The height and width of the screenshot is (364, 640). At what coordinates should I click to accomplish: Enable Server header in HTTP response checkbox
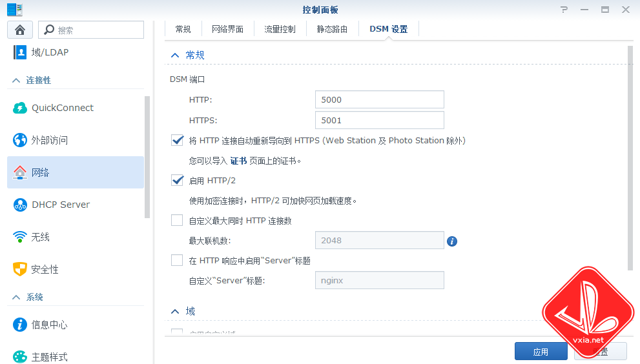(177, 260)
